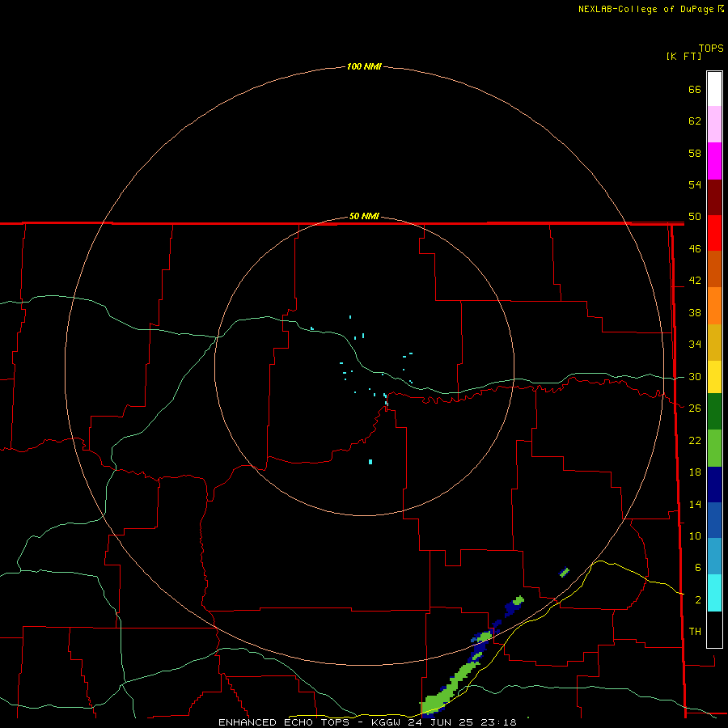Click the 50 NMI range ring label
Image resolution: width=728 pixels, height=728 pixels.
pos(364,216)
